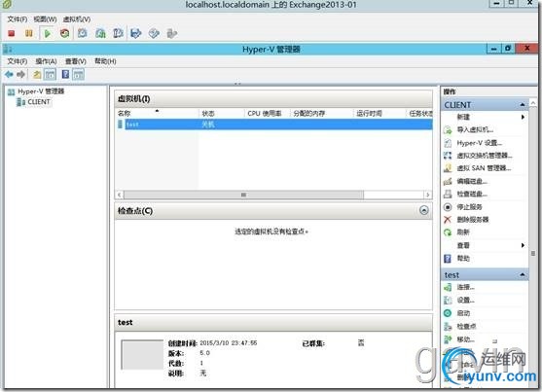Viewport: 542px width, 392px height.
Task: Click the red circular reset icon in the console toolbar
Action: coord(64,33)
